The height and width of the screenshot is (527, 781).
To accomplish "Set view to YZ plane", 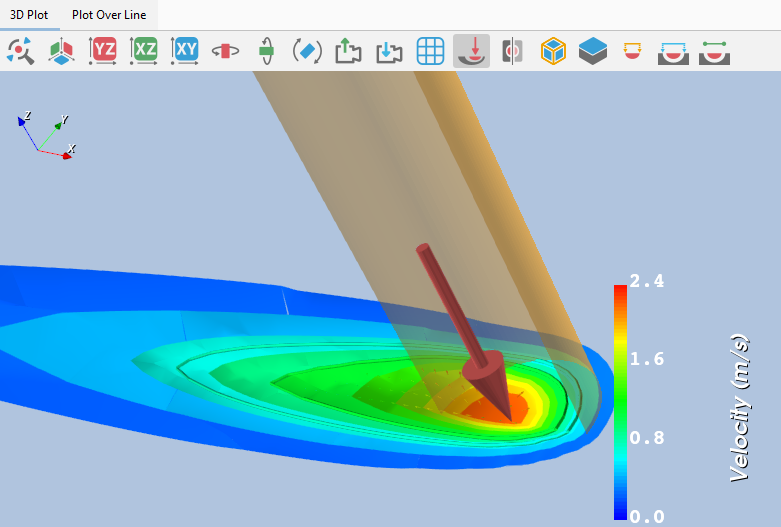I will click(x=103, y=51).
